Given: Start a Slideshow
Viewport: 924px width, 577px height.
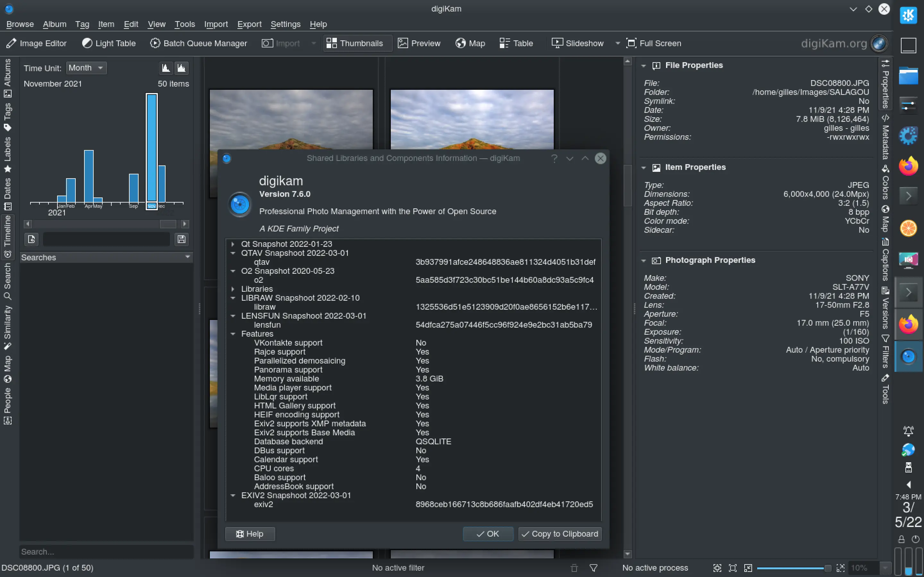Looking at the screenshot, I should click(577, 43).
